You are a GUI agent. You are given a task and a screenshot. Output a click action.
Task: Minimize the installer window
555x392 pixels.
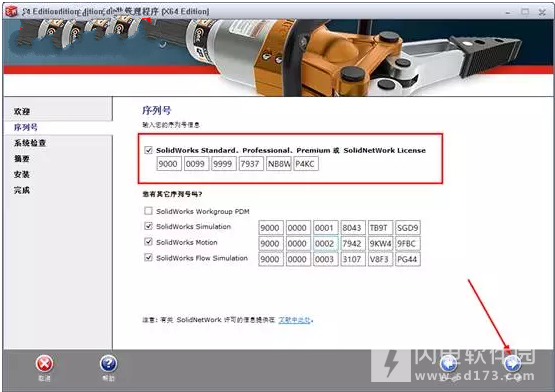point(508,12)
